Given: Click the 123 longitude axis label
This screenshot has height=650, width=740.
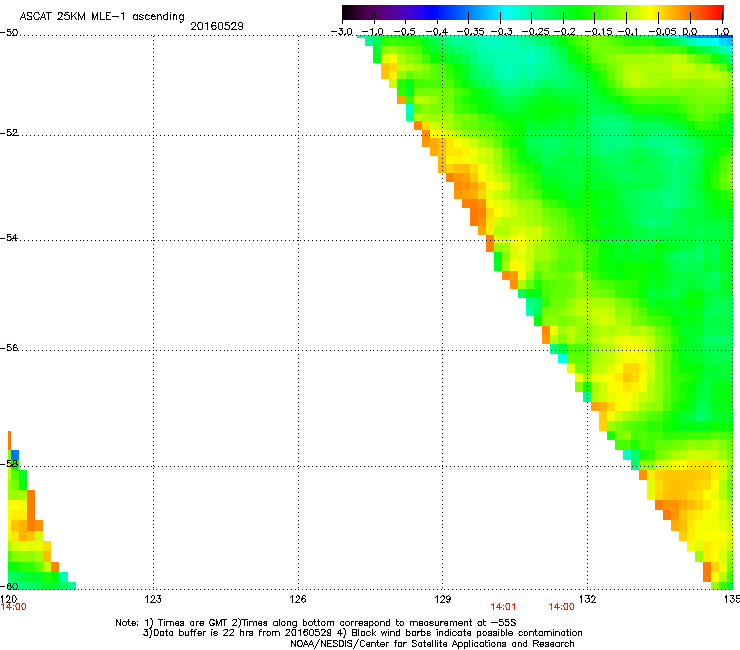Looking at the screenshot, I should [x=153, y=599].
